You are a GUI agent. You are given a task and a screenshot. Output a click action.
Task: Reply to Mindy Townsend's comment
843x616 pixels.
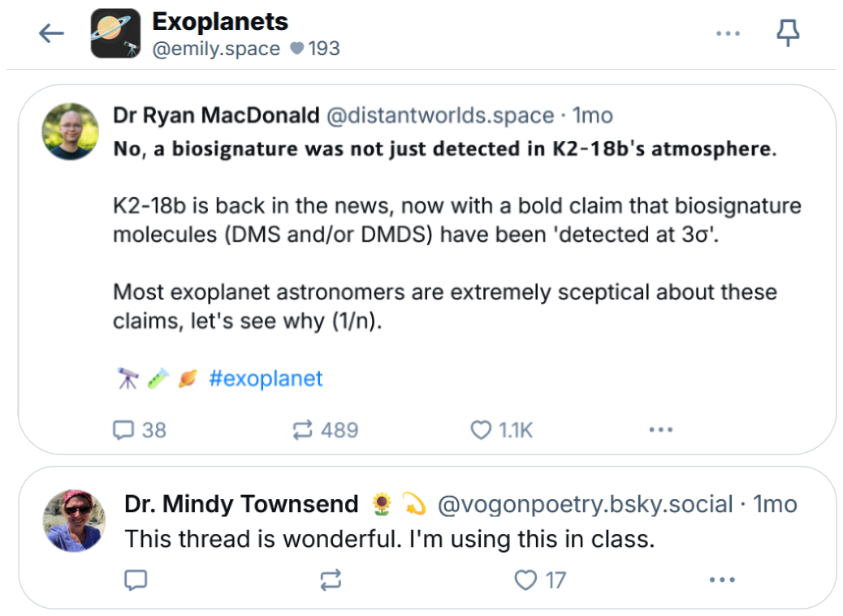[x=136, y=580]
